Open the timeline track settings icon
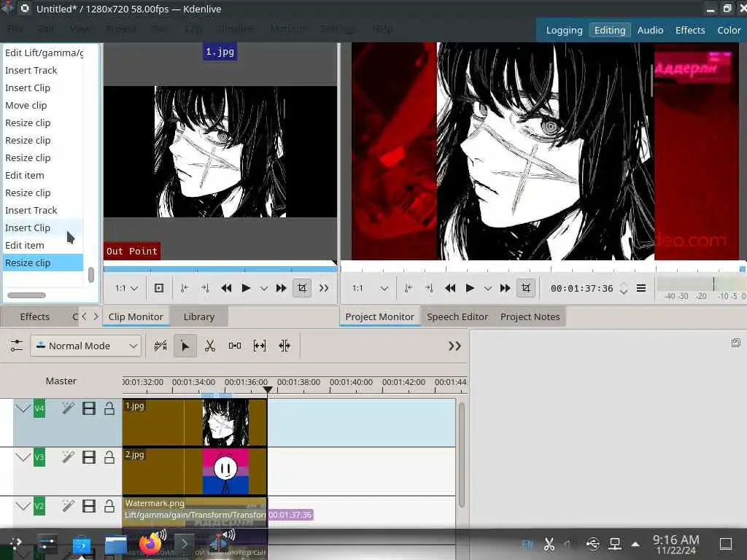 (17, 346)
